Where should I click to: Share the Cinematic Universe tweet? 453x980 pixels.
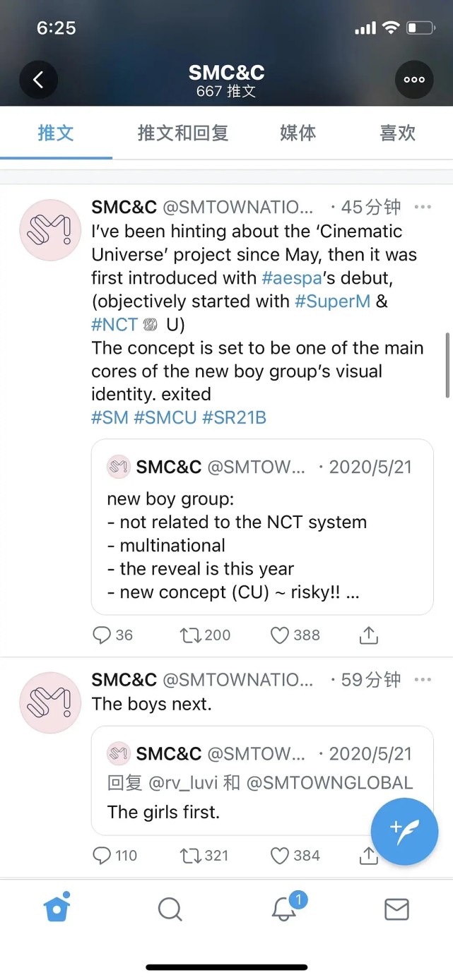368,635
